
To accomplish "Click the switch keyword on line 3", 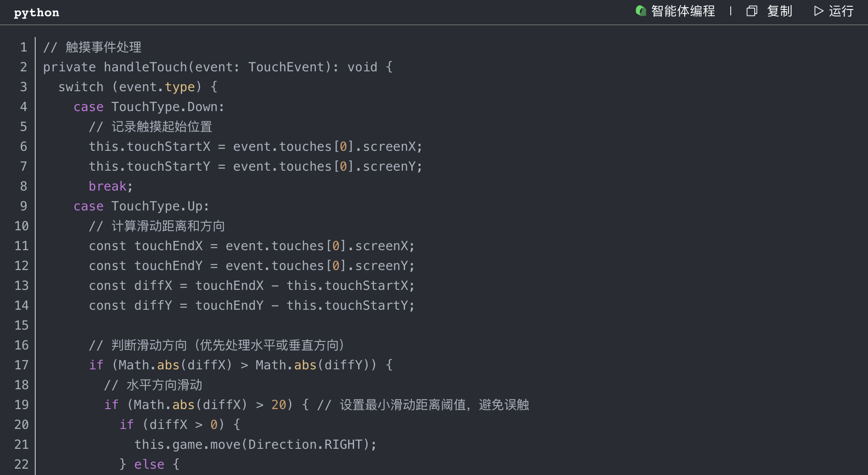I will pyautogui.click(x=81, y=87).
